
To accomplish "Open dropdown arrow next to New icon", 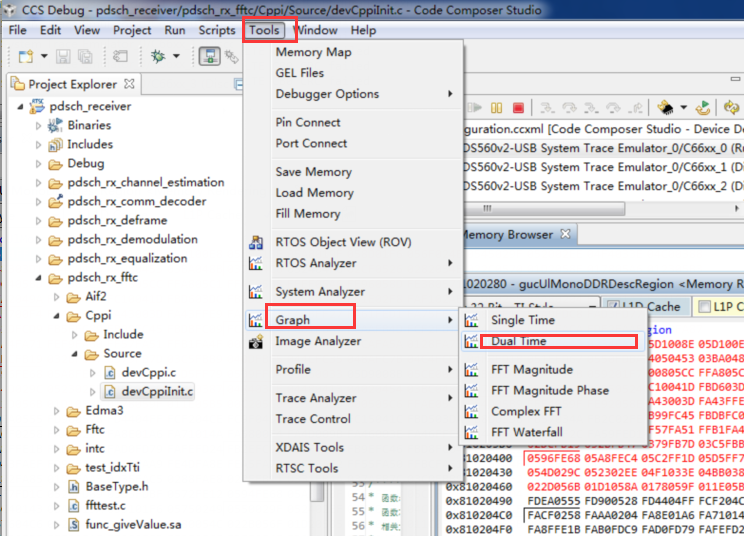I will pyautogui.click(x=44, y=56).
